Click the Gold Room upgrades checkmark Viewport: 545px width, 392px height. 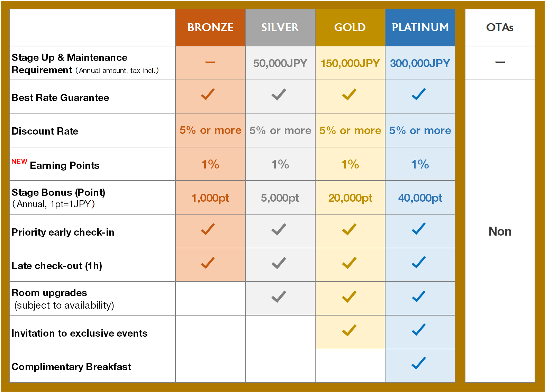(x=349, y=297)
